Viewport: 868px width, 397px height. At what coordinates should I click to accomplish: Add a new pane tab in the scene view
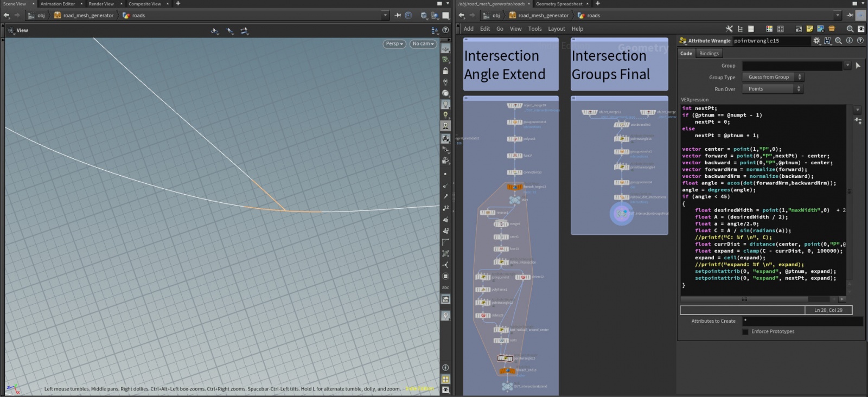click(x=178, y=4)
